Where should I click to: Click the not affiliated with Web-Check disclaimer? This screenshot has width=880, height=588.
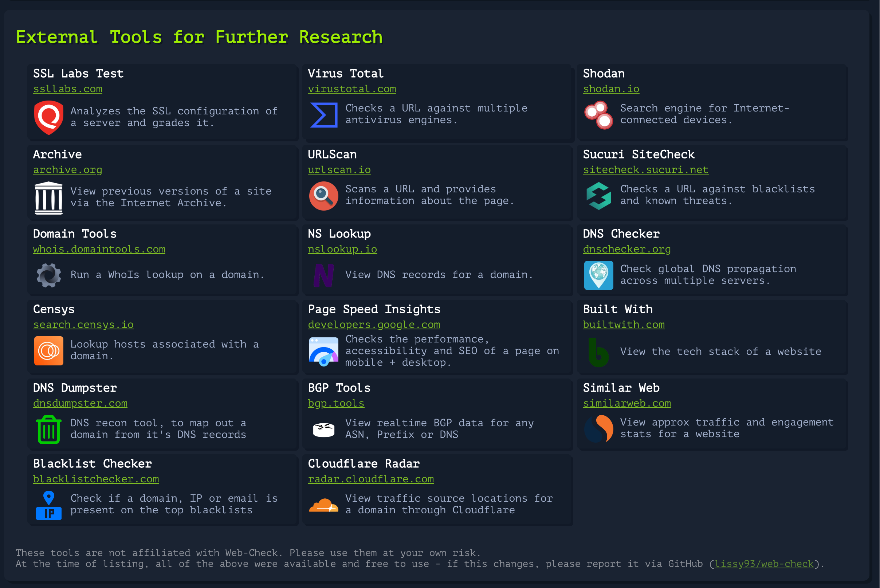point(248,553)
